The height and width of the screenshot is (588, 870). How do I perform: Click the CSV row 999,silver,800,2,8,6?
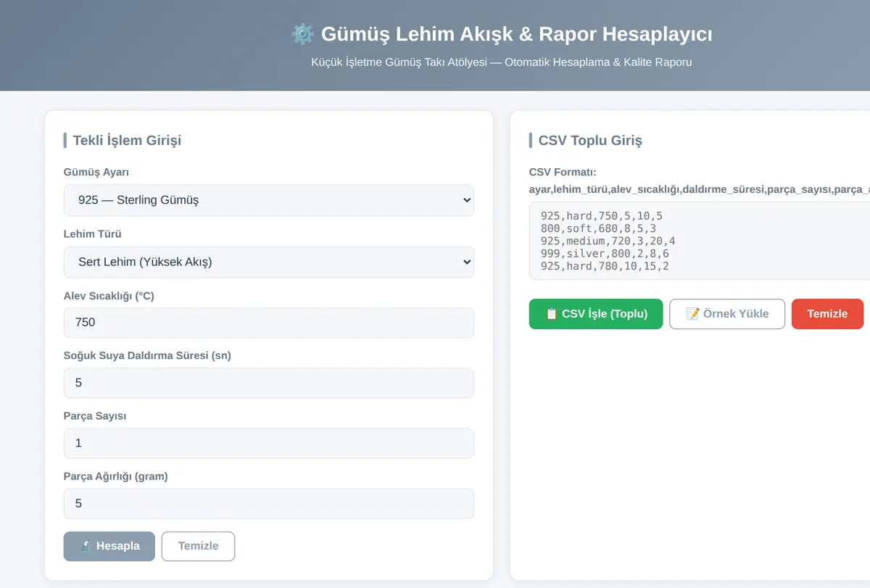coord(605,254)
